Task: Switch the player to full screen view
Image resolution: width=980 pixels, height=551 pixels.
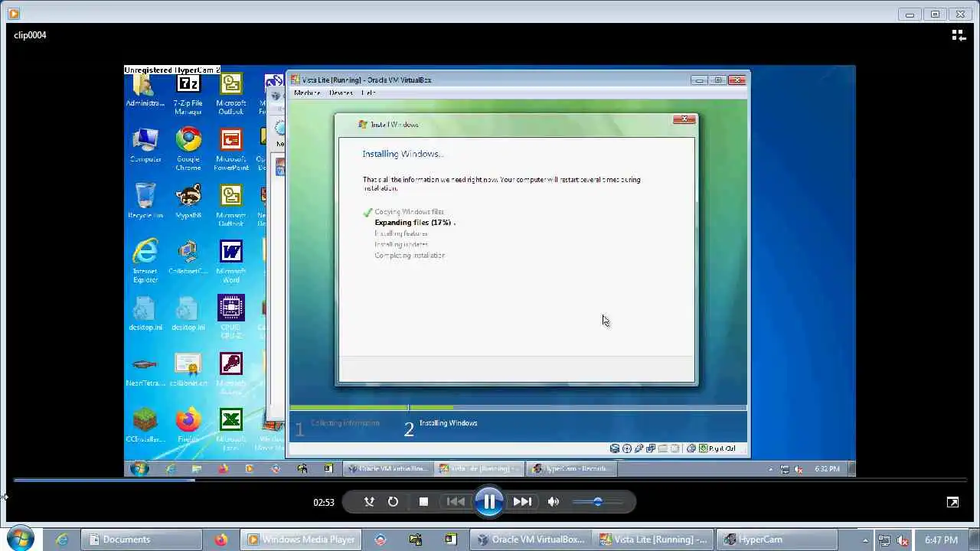Action: click(952, 502)
